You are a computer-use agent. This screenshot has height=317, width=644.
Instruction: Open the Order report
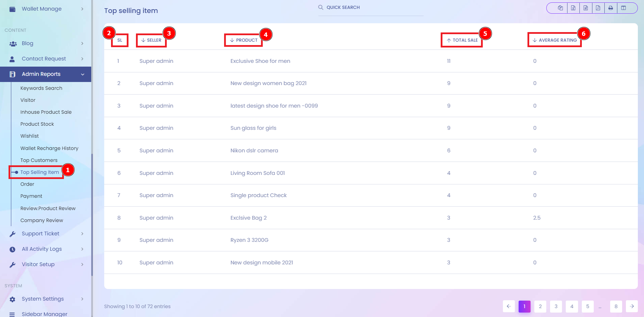(x=27, y=184)
